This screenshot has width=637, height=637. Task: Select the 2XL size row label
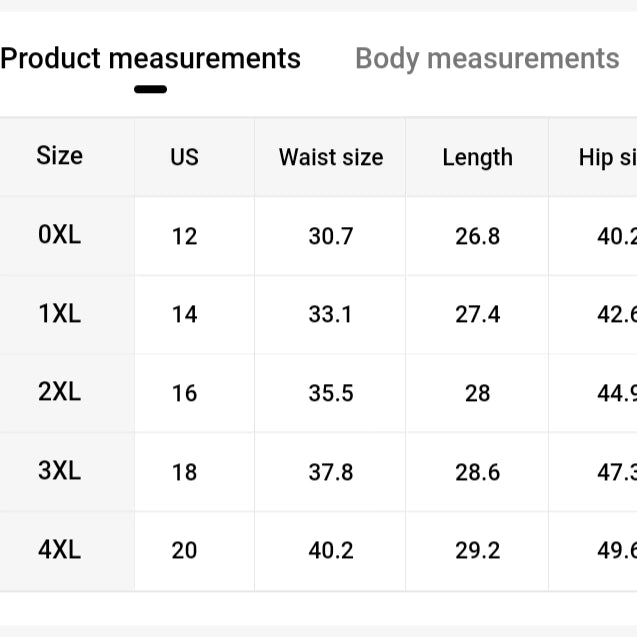[x=60, y=392]
